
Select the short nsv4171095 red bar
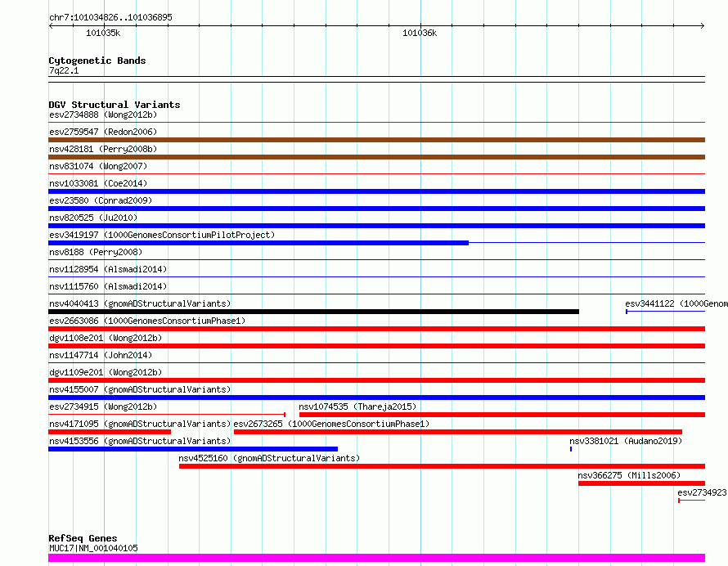click(110, 432)
